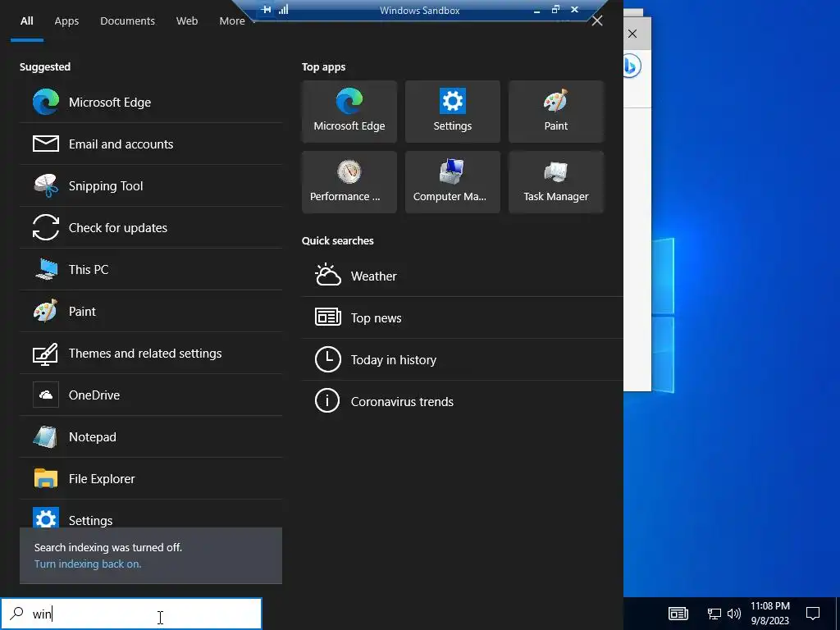840x630 pixels.
Task: Close the background window behind the search panel
Action: point(632,34)
